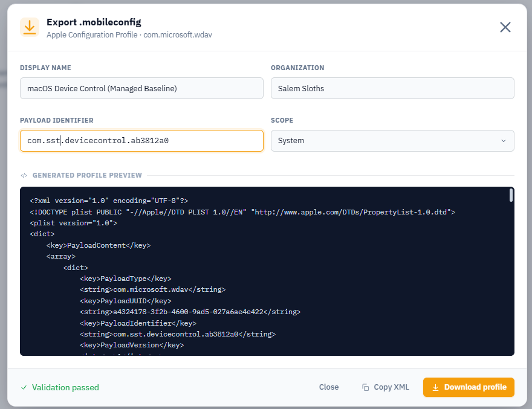Click the PayloadIdentifier key line

click(x=138, y=324)
